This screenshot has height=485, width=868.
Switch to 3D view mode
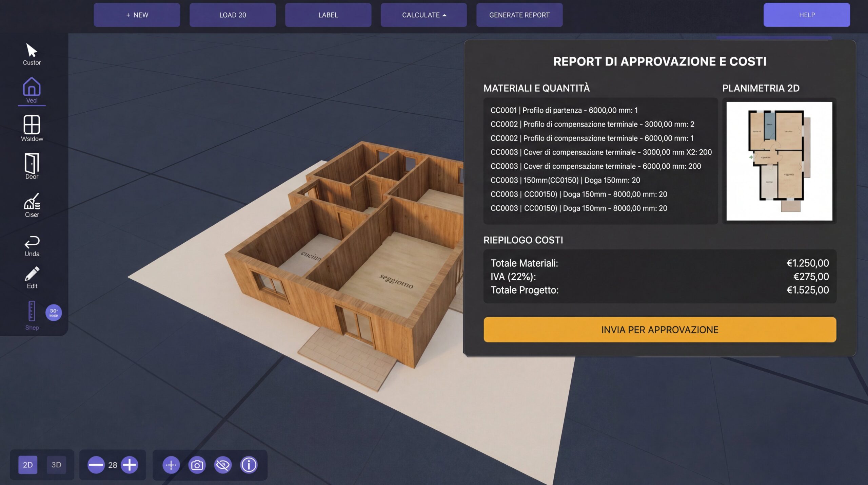pos(56,465)
